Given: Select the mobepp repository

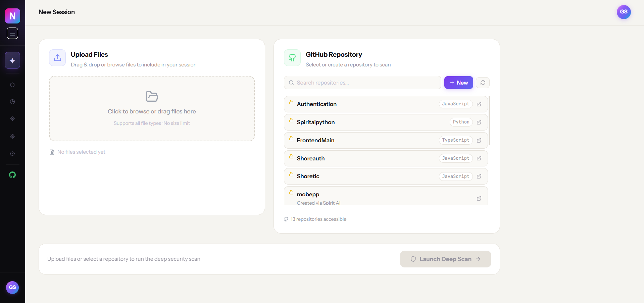Looking at the screenshot, I should (x=386, y=196).
